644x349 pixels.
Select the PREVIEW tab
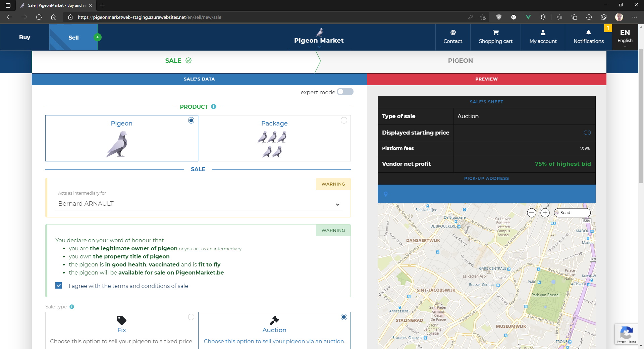pos(486,79)
